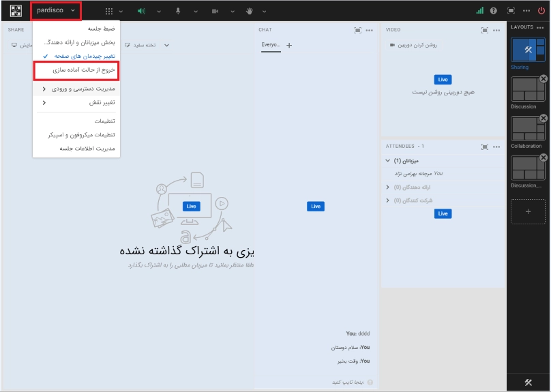Toggle the webcam icon in top bar

[215, 11]
